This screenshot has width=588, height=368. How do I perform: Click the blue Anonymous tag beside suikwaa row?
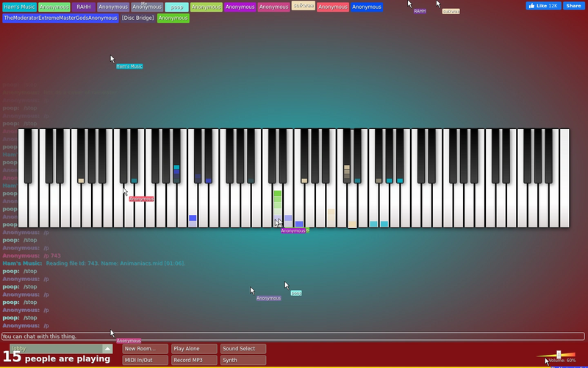[367, 7]
